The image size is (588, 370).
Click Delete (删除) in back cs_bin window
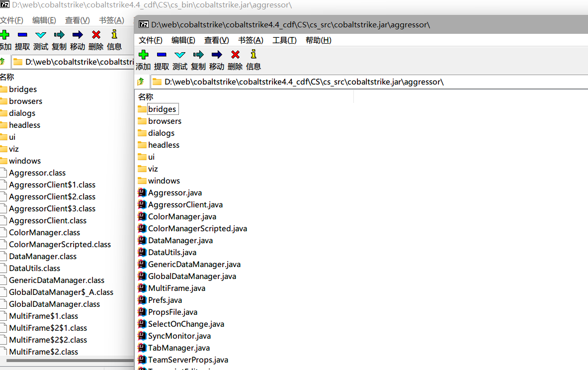pos(96,40)
